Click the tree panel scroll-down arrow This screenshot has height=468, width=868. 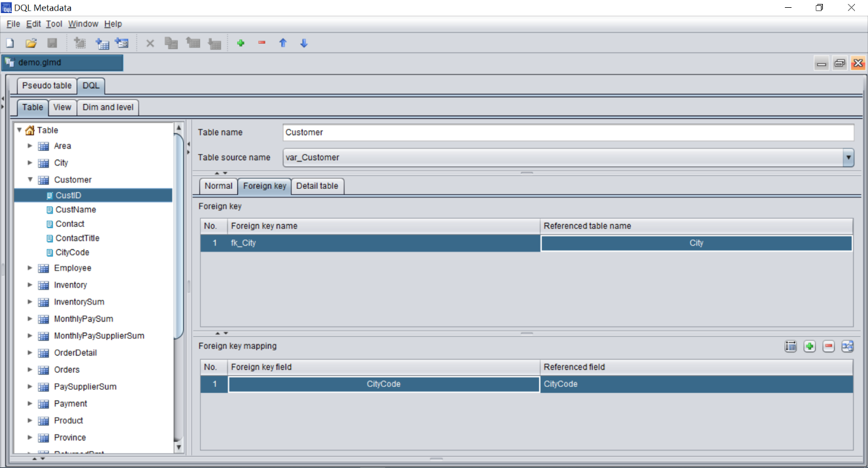[179, 447]
